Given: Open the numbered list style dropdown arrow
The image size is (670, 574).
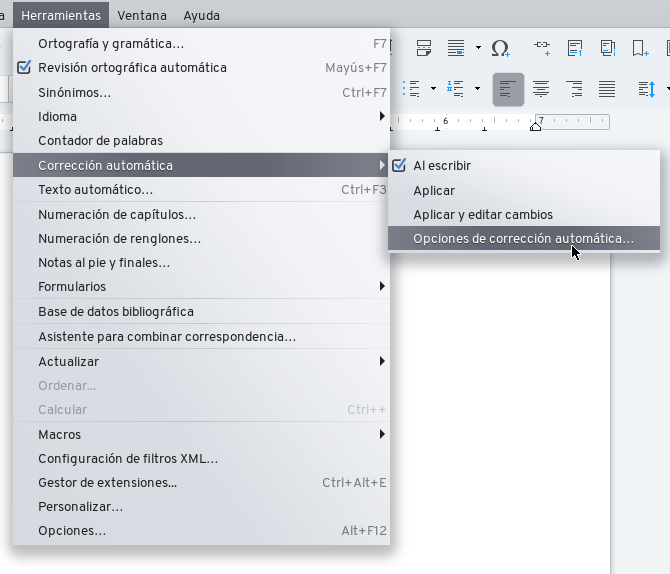Looking at the screenshot, I should 477,89.
